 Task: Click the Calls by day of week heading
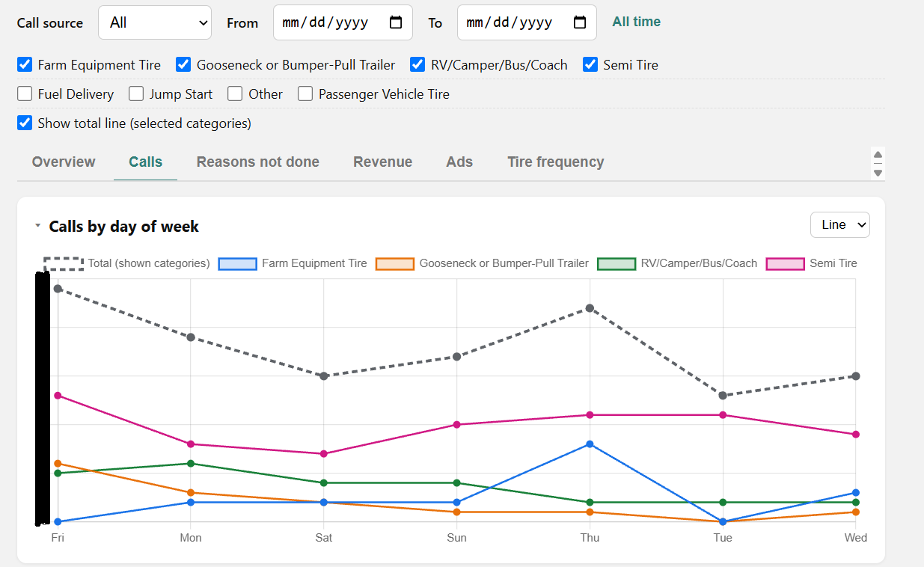(124, 227)
